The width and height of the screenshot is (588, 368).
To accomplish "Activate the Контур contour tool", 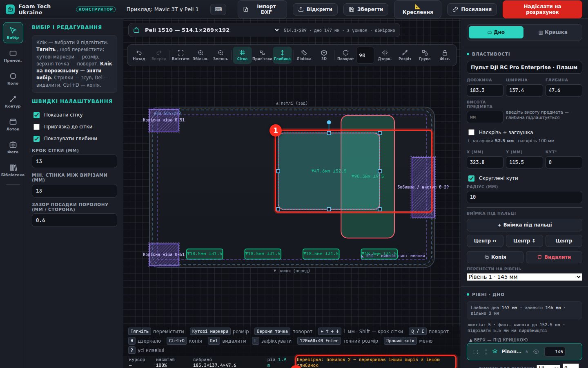I will [x=13, y=102].
